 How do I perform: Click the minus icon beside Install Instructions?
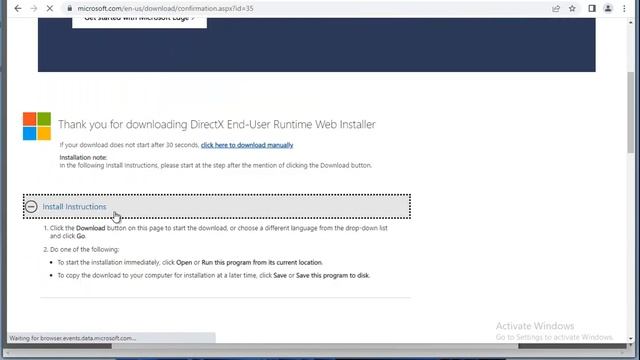[31, 207]
